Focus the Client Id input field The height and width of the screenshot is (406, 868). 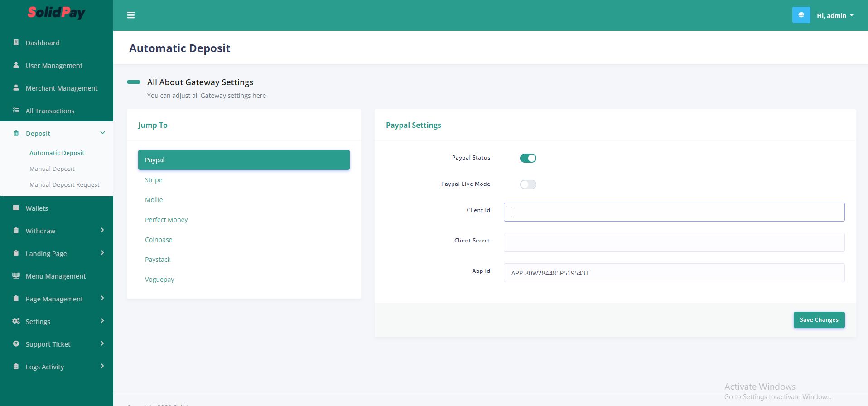pos(674,212)
